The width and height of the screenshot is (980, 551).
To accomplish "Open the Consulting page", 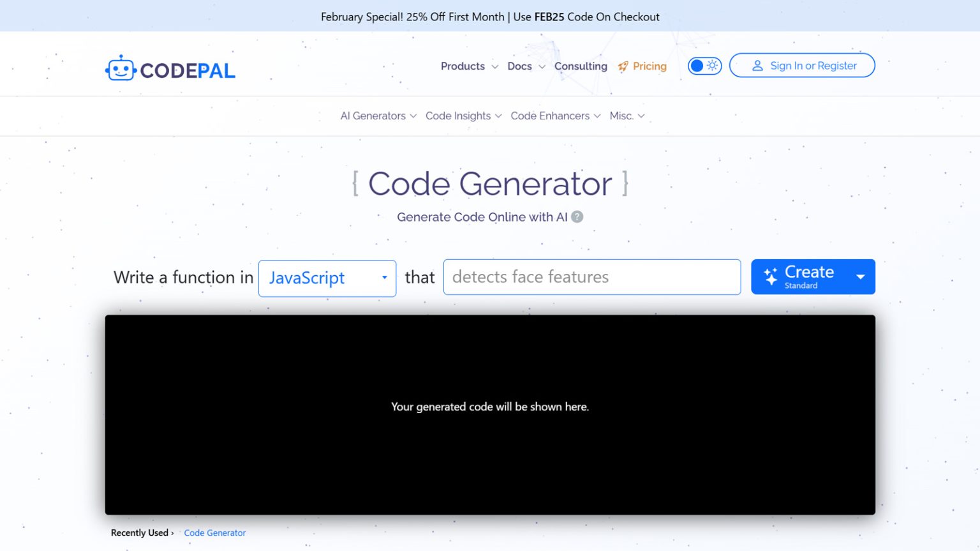I will [x=581, y=66].
